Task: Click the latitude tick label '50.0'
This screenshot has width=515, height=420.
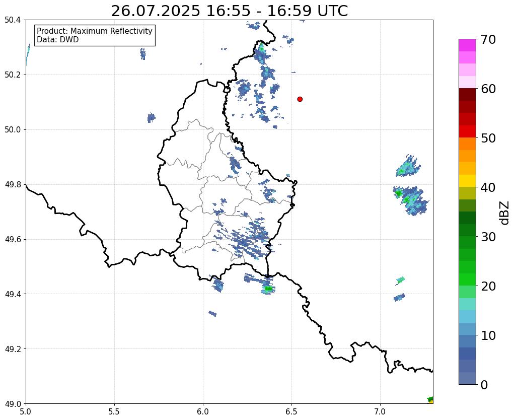Action: (13, 130)
